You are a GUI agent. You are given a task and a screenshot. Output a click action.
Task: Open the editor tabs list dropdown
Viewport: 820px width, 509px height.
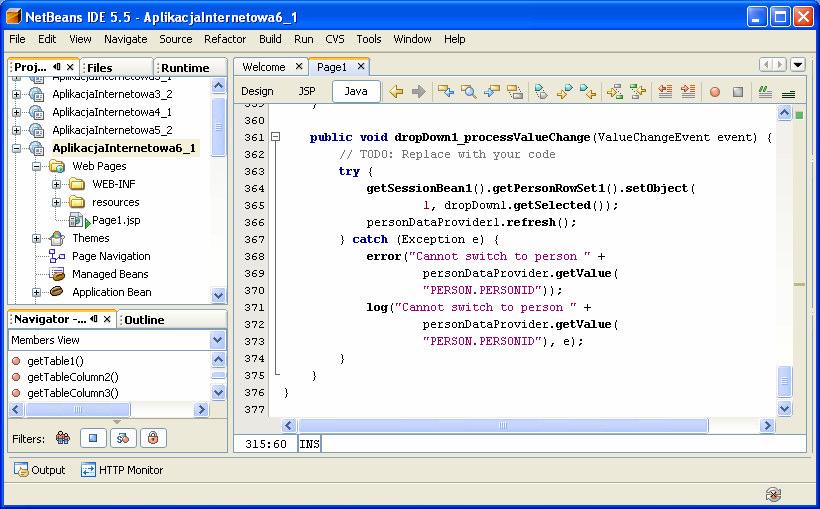tap(798, 65)
